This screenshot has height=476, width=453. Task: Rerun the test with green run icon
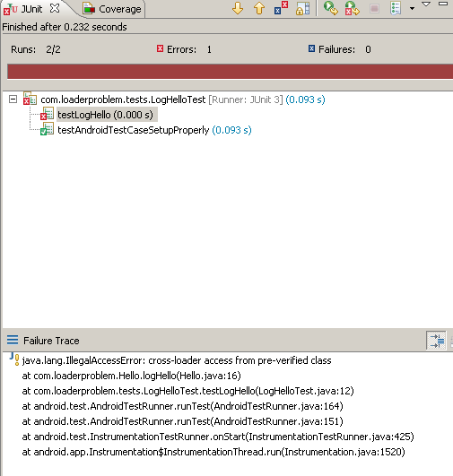tap(331, 8)
